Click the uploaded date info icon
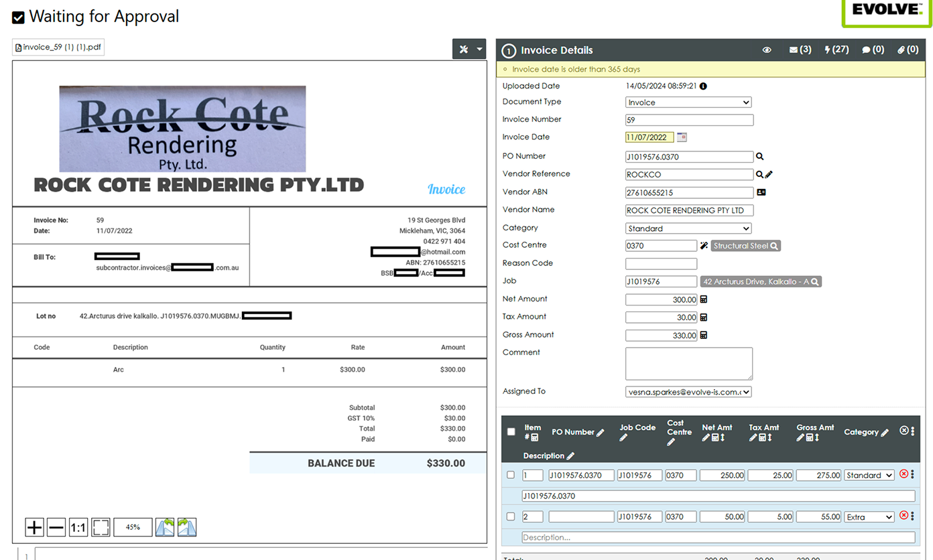The width and height of the screenshot is (933, 560). pyautogui.click(x=703, y=86)
